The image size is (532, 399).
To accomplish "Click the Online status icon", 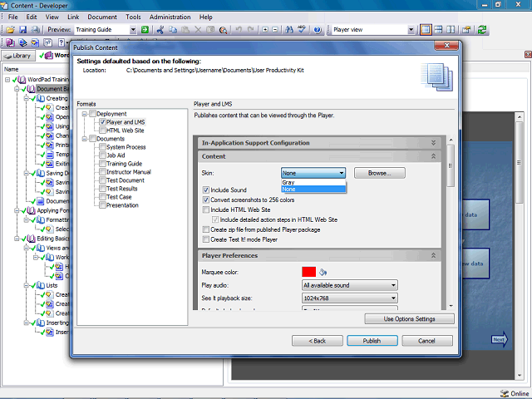I will (505, 393).
